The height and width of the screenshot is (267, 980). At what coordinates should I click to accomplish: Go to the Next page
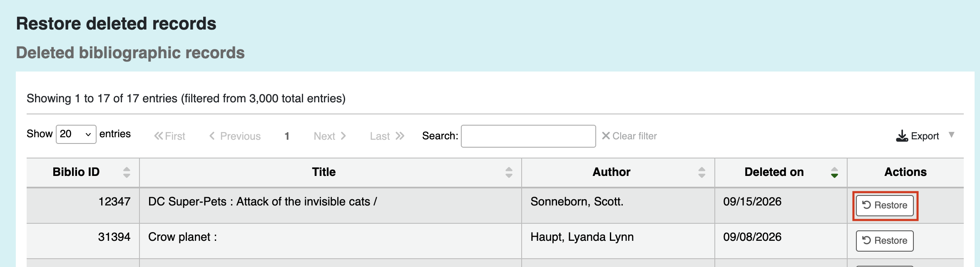tap(330, 136)
